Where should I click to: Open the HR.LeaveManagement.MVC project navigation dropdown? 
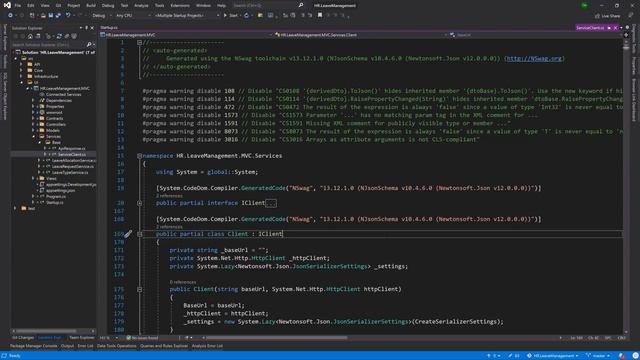(x=187, y=35)
